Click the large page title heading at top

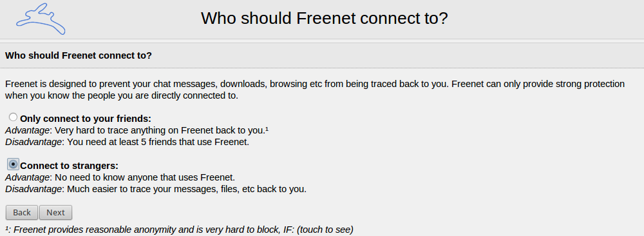(324, 19)
